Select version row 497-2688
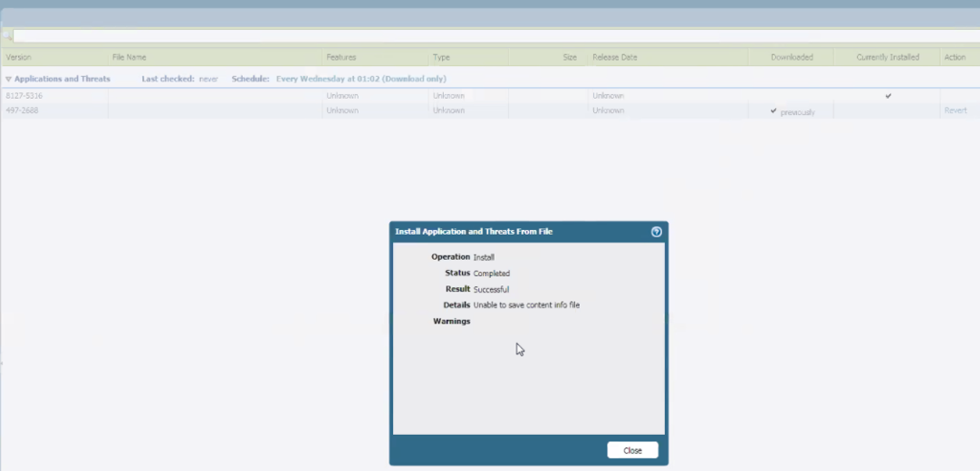 pyautogui.click(x=490, y=111)
